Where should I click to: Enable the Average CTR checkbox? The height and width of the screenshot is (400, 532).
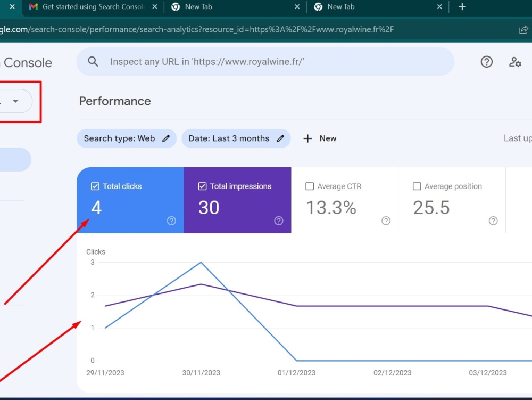click(x=310, y=186)
